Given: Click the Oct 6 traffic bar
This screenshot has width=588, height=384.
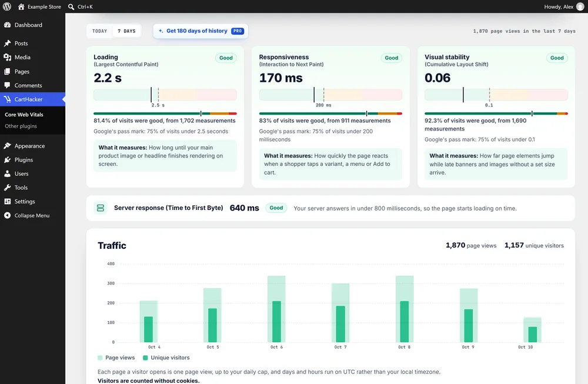Looking at the screenshot, I should (x=276, y=309).
